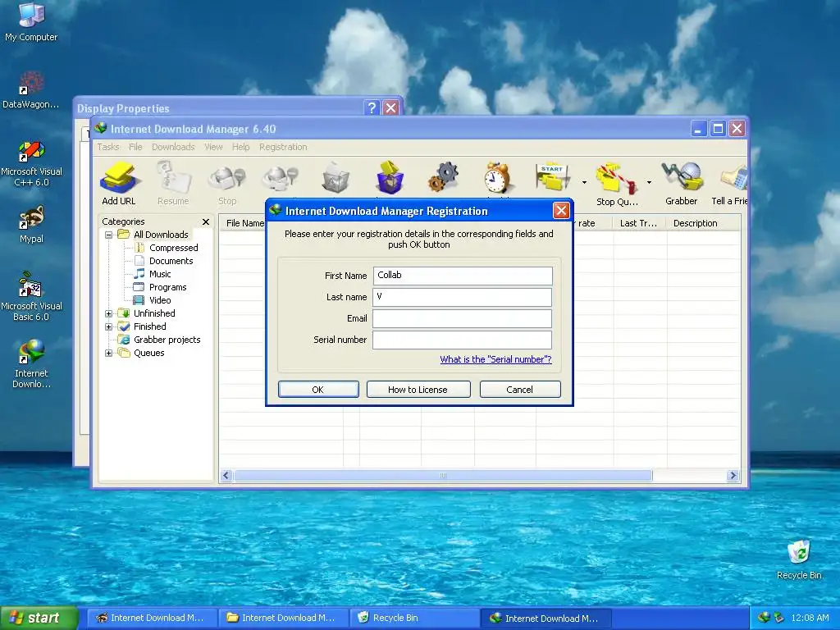The image size is (840, 630).
Task: Click the Start Queue toolbar icon
Action: coord(551,177)
